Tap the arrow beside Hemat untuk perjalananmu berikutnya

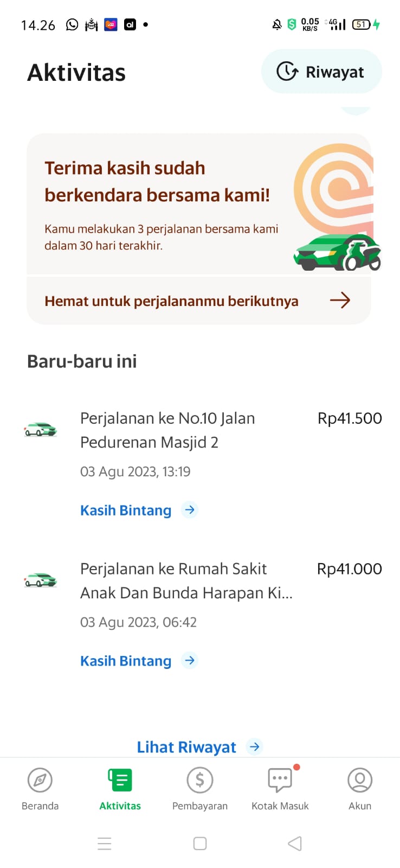(340, 300)
